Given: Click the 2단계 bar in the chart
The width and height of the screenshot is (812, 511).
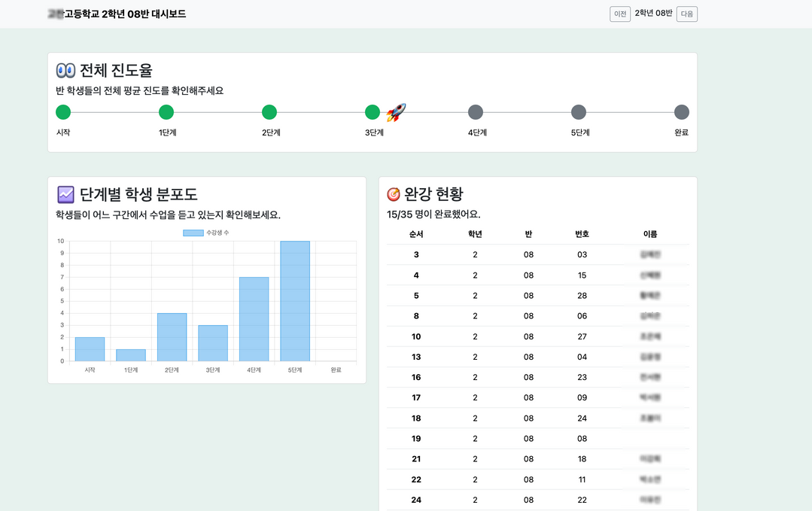Looking at the screenshot, I should (x=172, y=337).
